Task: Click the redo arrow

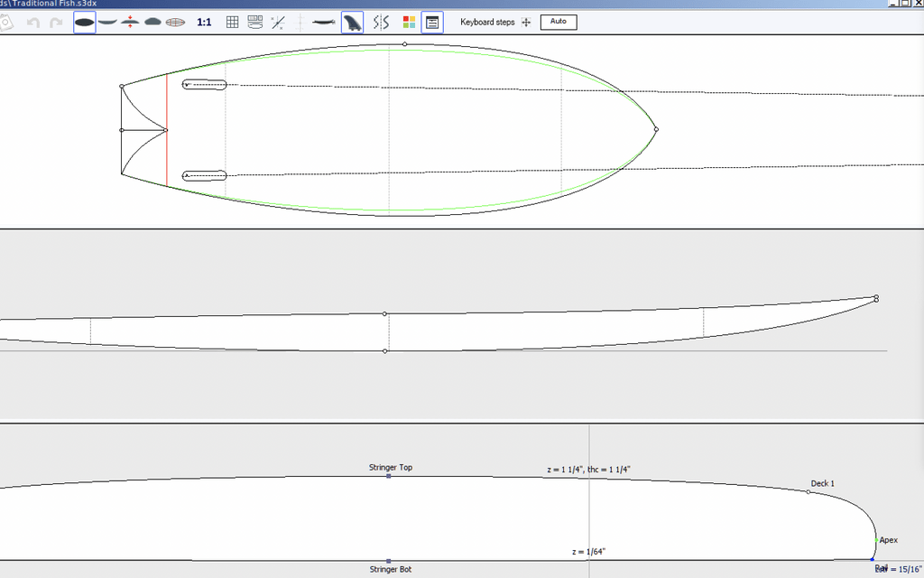Action: pyautogui.click(x=56, y=22)
